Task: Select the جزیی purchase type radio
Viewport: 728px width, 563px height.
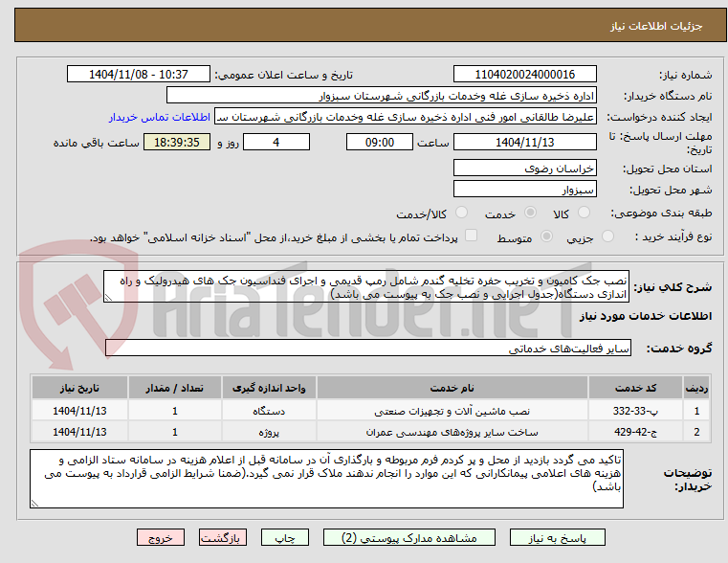Action: pos(607,236)
